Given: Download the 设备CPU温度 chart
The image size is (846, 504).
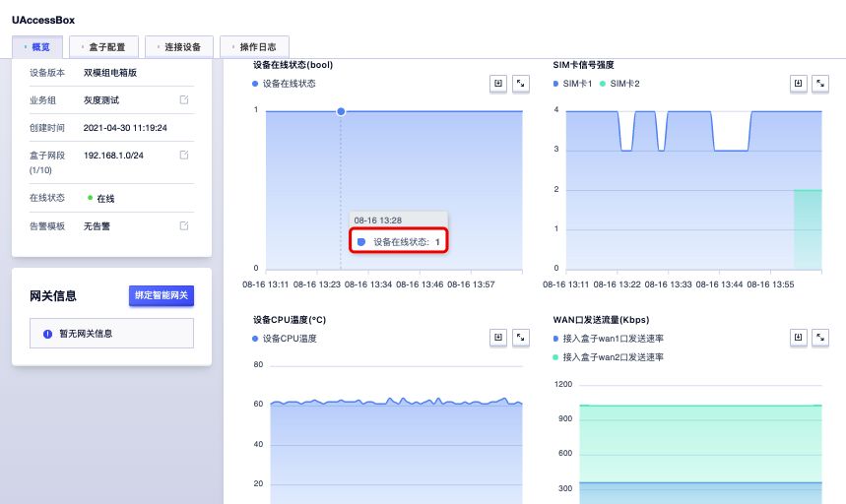Looking at the screenshot, I should tap(498, 338).
